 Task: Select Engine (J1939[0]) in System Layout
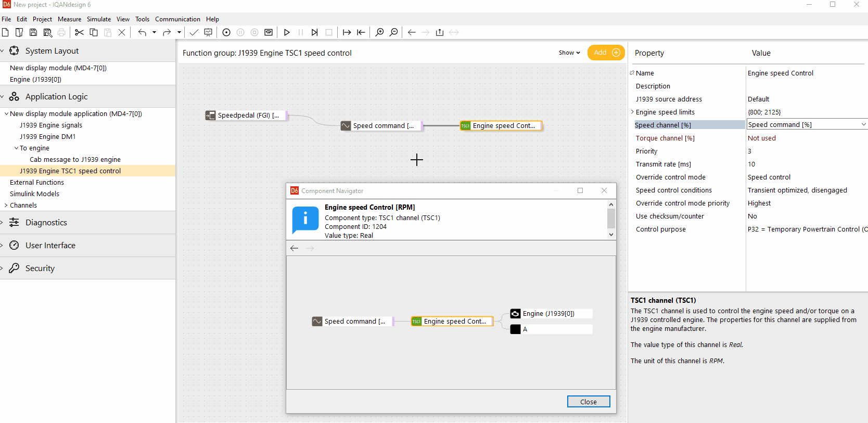click(35, 79)
